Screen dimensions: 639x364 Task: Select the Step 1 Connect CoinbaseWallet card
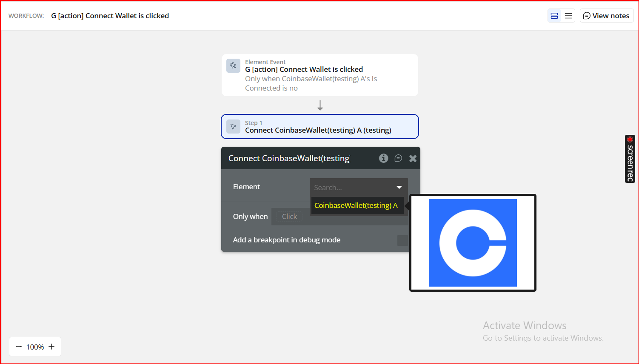pyautogui.click(x=320, y=127)
